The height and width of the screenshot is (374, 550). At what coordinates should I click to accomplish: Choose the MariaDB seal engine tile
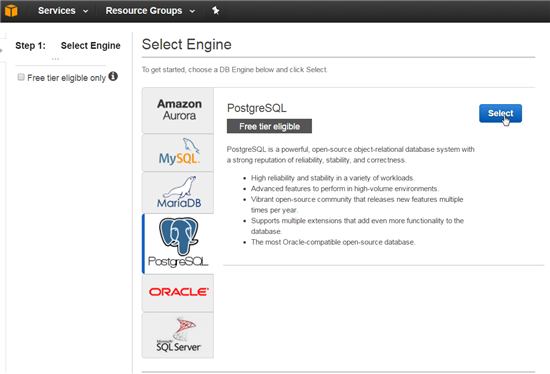click(178, 193)
